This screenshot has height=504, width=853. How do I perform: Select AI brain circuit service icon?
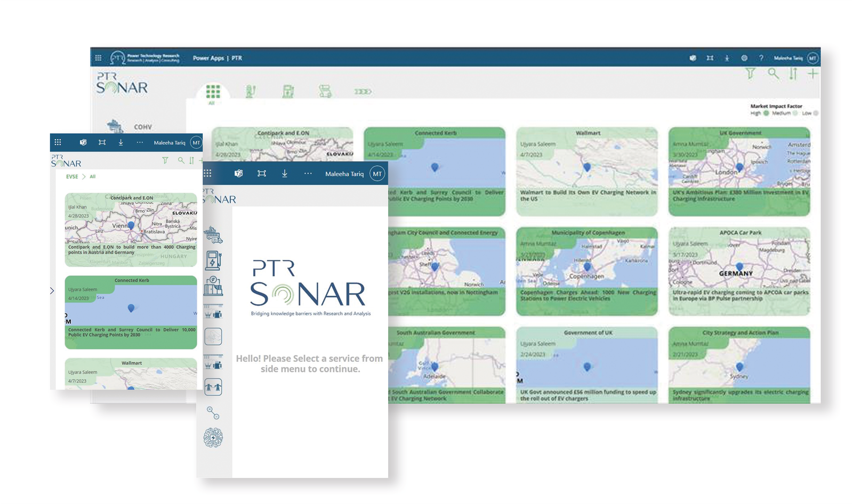[213, 438]
